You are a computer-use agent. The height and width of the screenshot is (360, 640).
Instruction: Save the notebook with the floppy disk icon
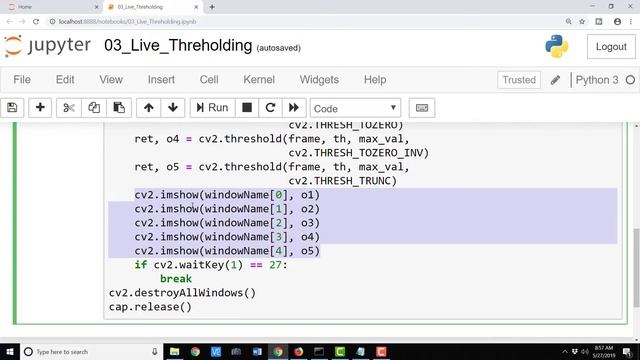(12, 108)
